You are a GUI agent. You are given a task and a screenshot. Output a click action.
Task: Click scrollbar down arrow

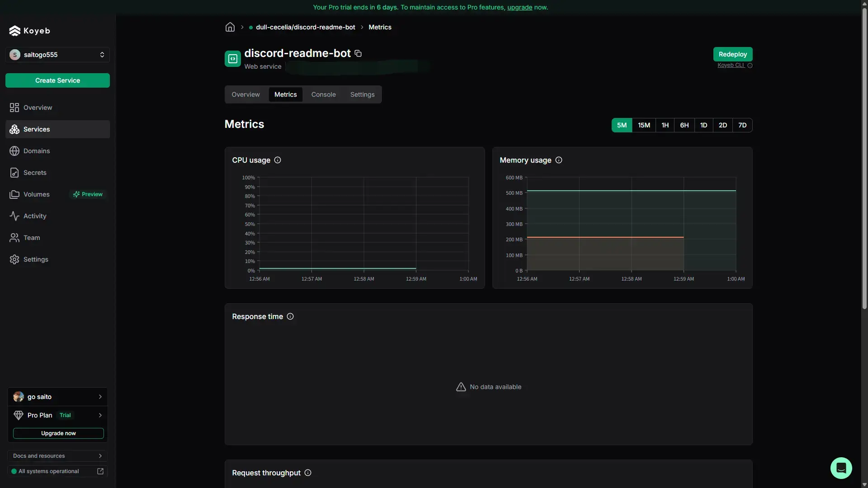coord(864,485)
